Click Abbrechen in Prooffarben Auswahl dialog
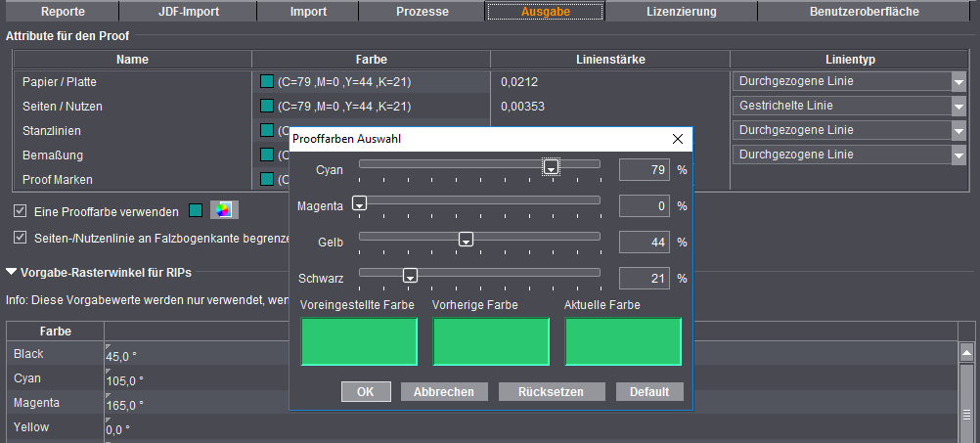The image size is (980, 443). (444, 392)
